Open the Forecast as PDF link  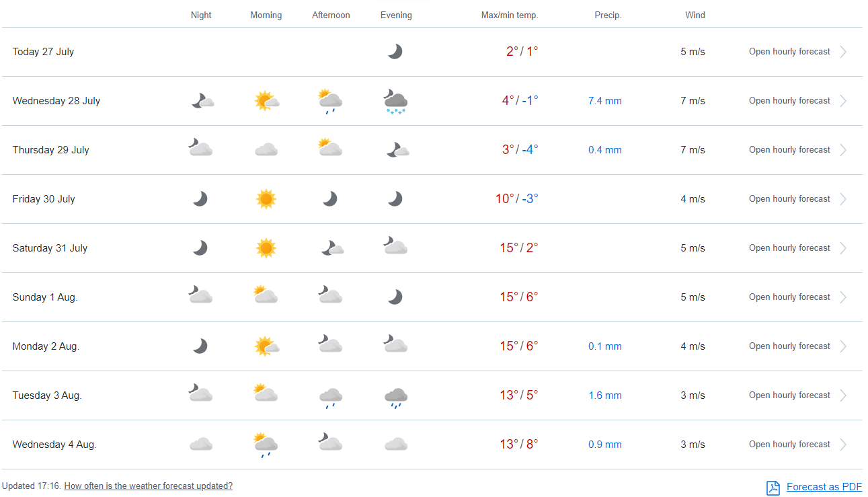(824, 487)
